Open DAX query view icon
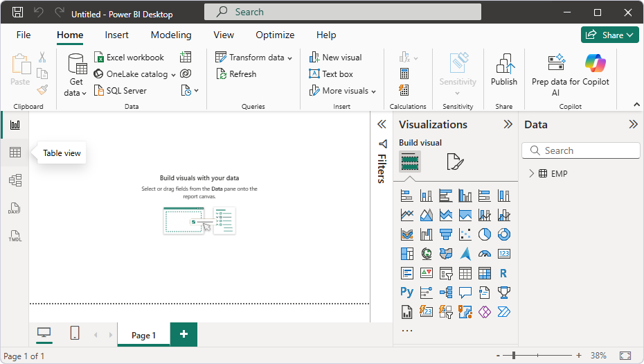 [x=15, y=209]
